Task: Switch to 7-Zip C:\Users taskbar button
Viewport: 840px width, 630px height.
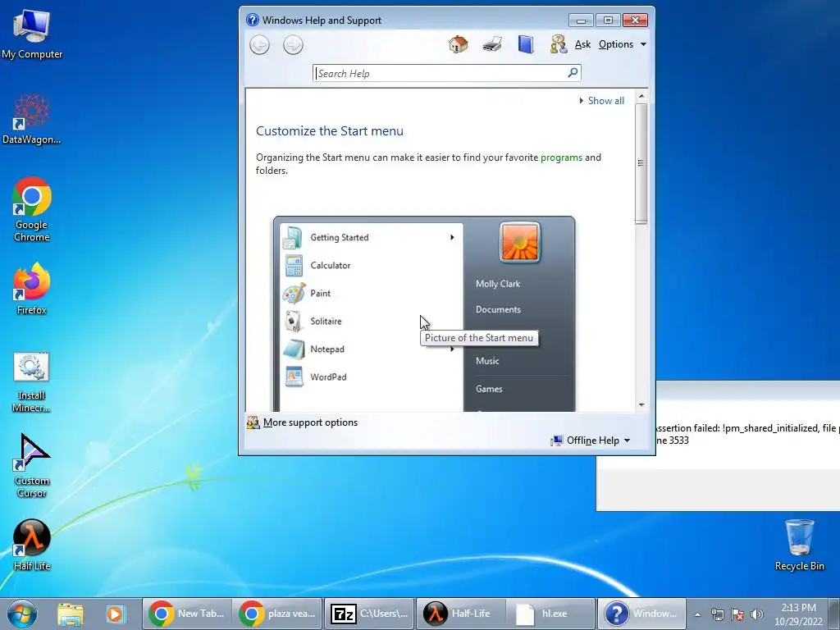Action: pyautogui.click(x=369, y=614)
